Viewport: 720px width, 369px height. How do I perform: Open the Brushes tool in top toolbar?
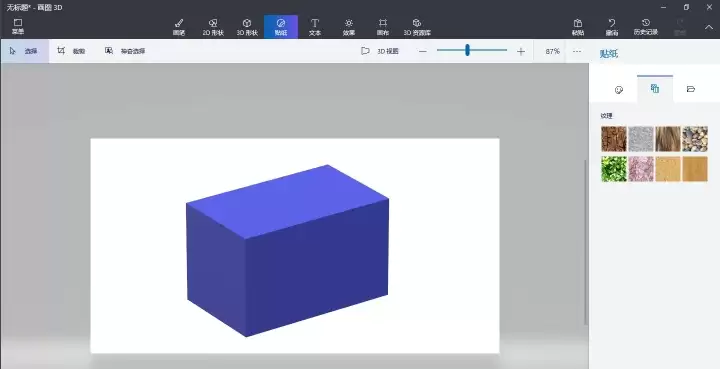tap(179, 27)
